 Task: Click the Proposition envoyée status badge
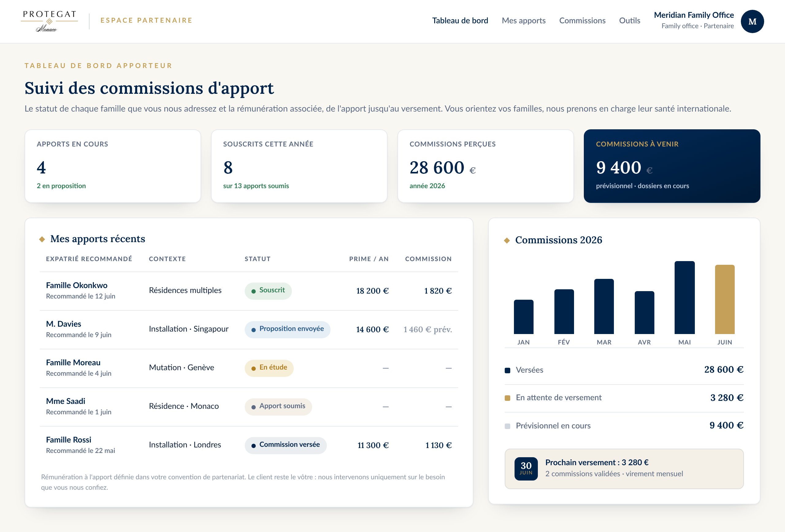click(x=287, y=329)
